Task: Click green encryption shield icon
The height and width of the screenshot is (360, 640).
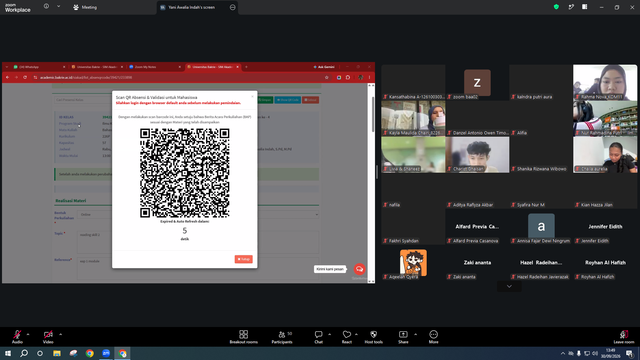Action: click(x=556, y=7)
